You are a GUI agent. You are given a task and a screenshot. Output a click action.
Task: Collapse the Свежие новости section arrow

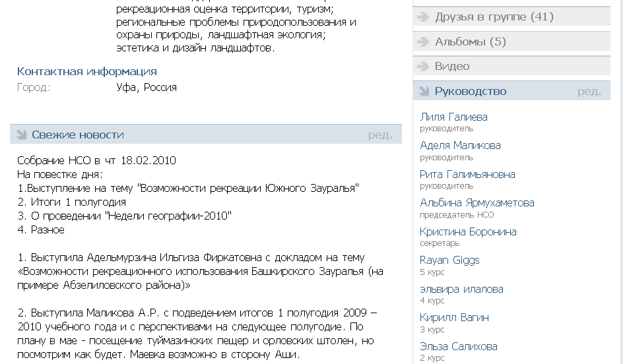point(21,135)
